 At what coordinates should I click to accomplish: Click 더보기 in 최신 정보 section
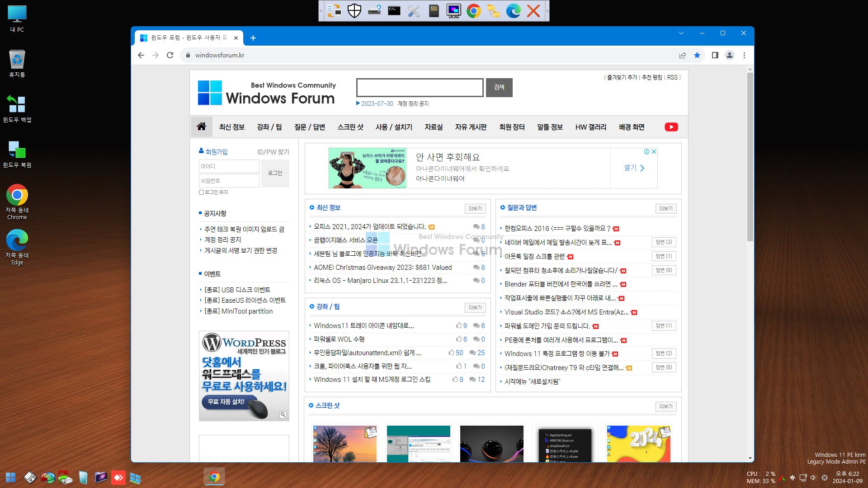click(x=475, y=208)
